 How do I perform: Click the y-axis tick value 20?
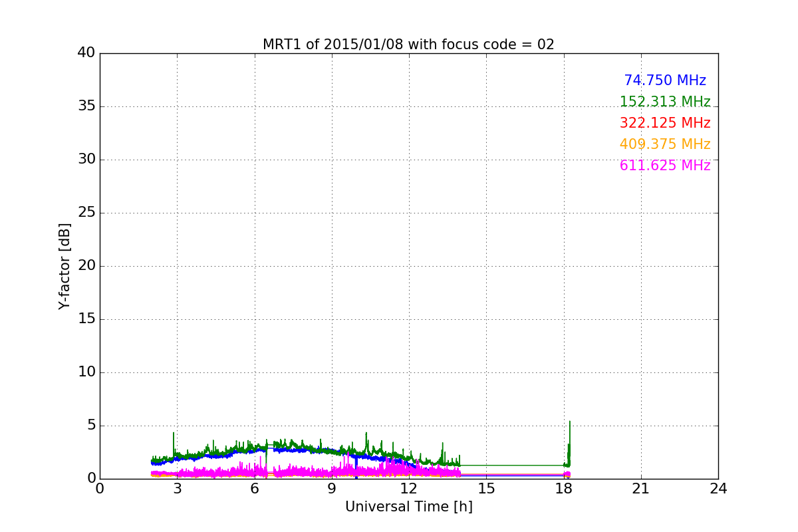(86, 266)
